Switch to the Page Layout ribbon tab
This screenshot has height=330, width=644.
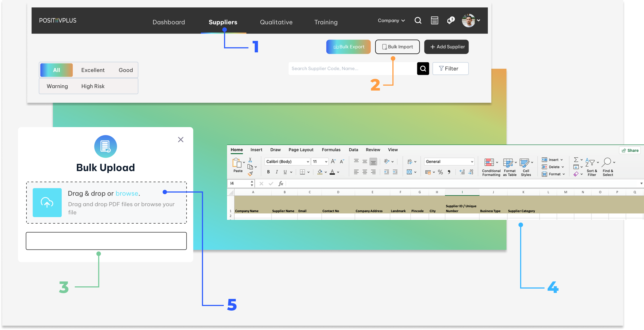pyautogui.click(x=301, y=150)
